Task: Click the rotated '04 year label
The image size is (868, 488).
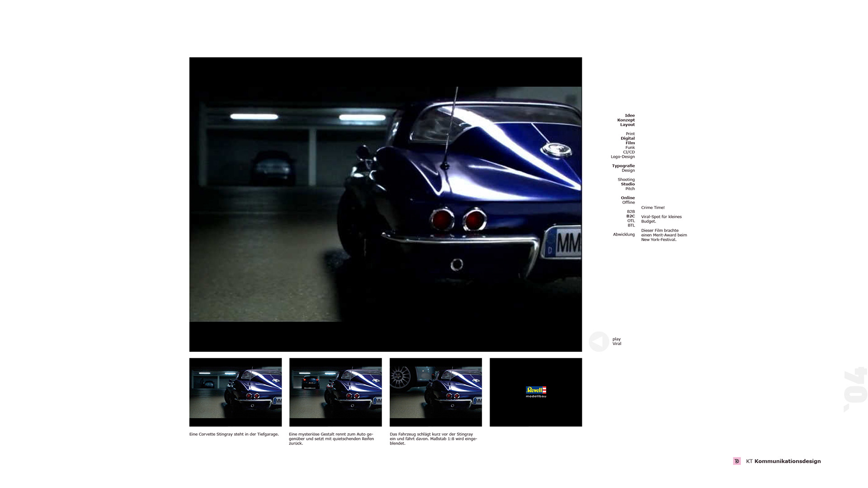Action: point(854,389)
